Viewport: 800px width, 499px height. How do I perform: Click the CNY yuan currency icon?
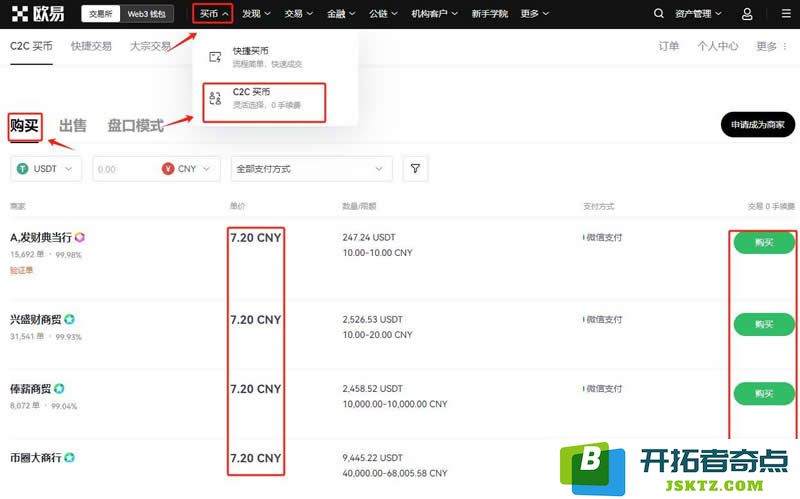[168, 169]
